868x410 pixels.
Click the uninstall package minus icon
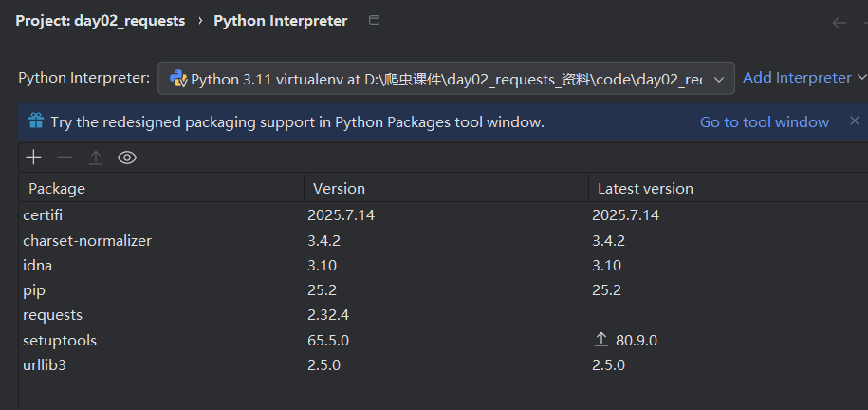coord(65,158)
